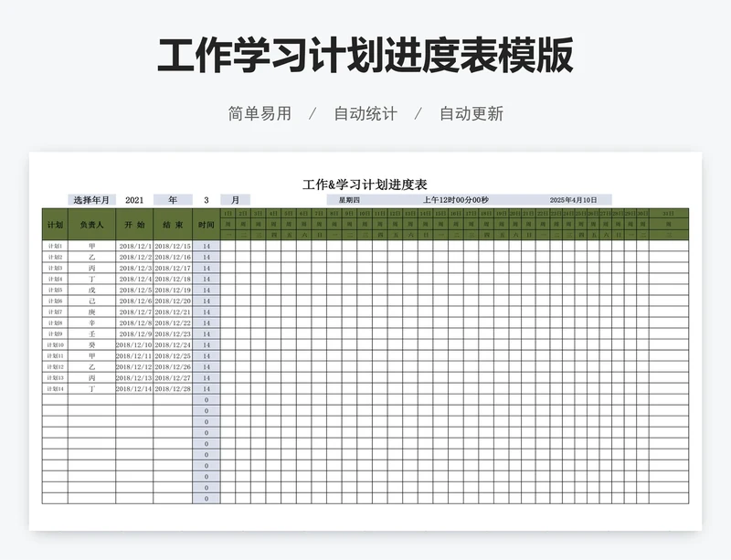Click the '1日' day header cell

click(x=228, y=214)
